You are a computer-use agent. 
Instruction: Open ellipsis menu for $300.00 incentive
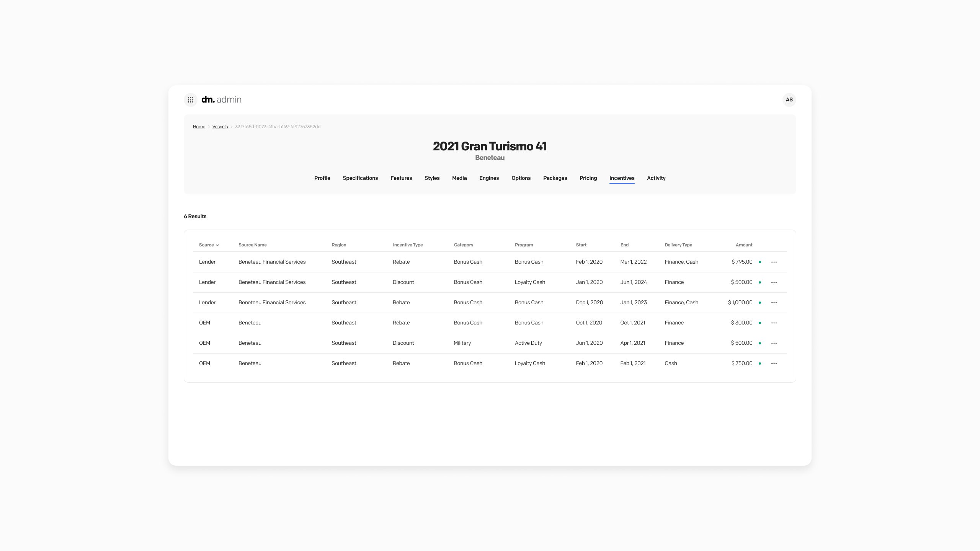[x=774, y=323]
